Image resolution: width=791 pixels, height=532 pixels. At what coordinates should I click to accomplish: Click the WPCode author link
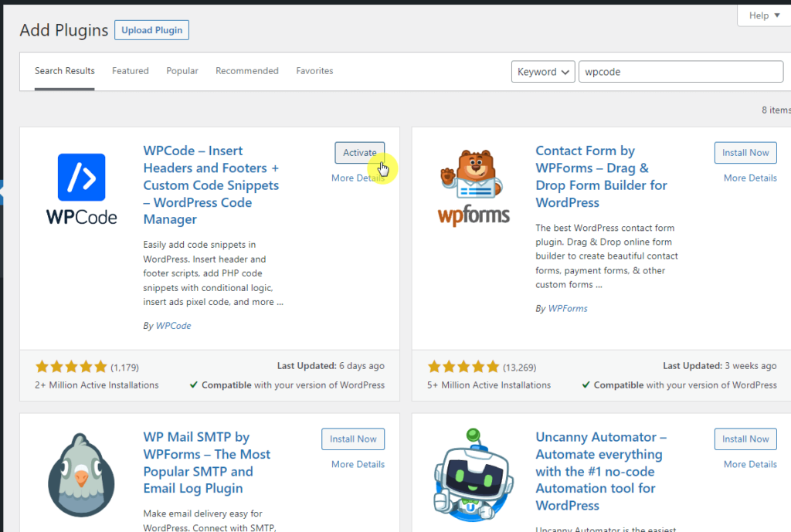(174, 326)
